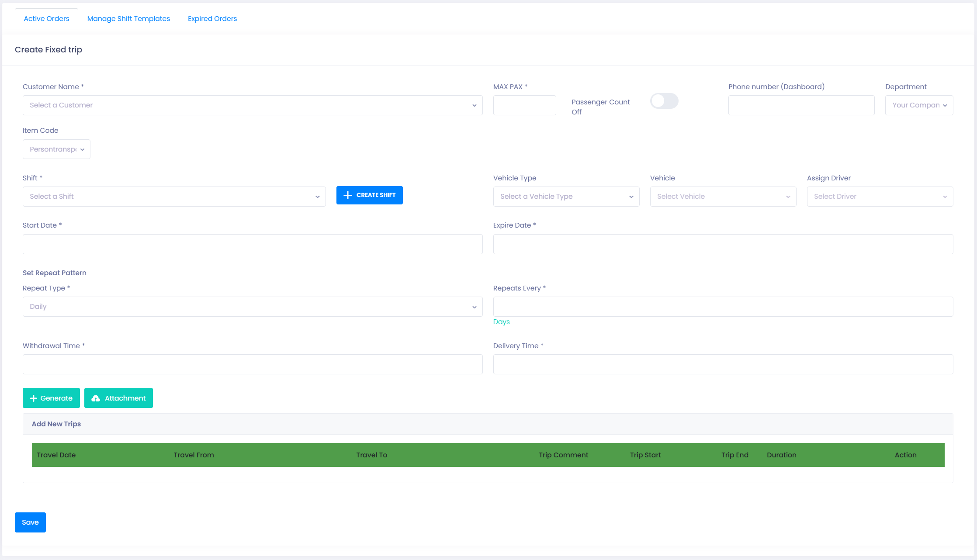Open the Department dropdown

tap(919, 105)
